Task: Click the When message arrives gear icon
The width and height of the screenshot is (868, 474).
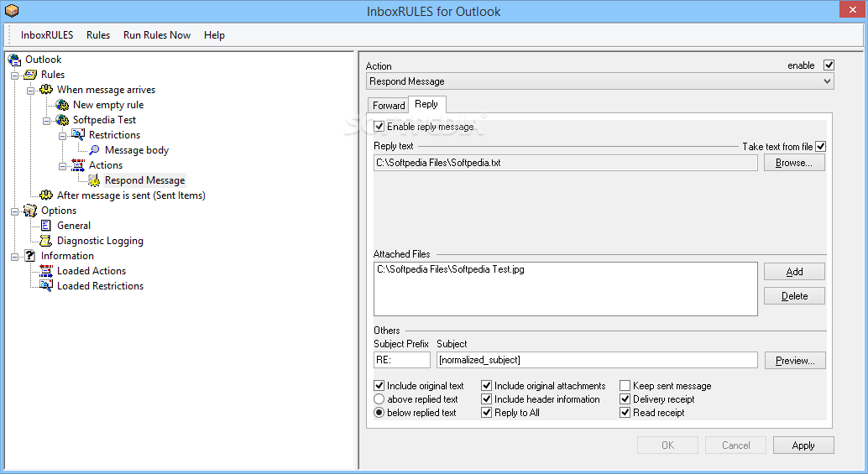Action: [x=46, y=89]
